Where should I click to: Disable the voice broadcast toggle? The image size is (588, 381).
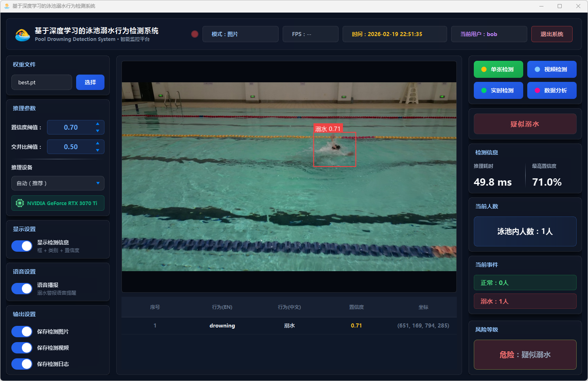(22, 289)
